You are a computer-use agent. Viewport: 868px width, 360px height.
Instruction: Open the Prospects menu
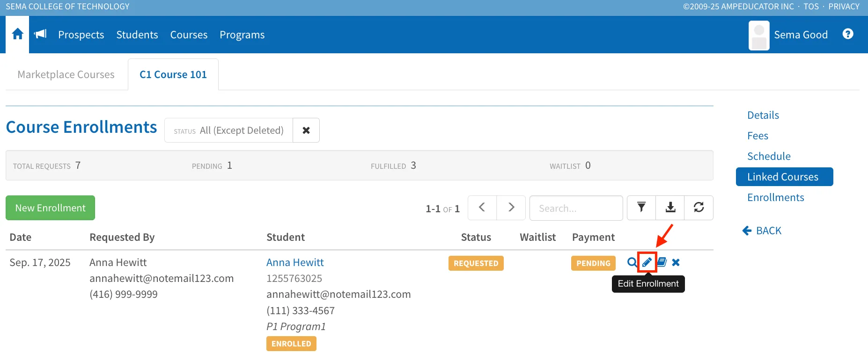click(81, 35)
